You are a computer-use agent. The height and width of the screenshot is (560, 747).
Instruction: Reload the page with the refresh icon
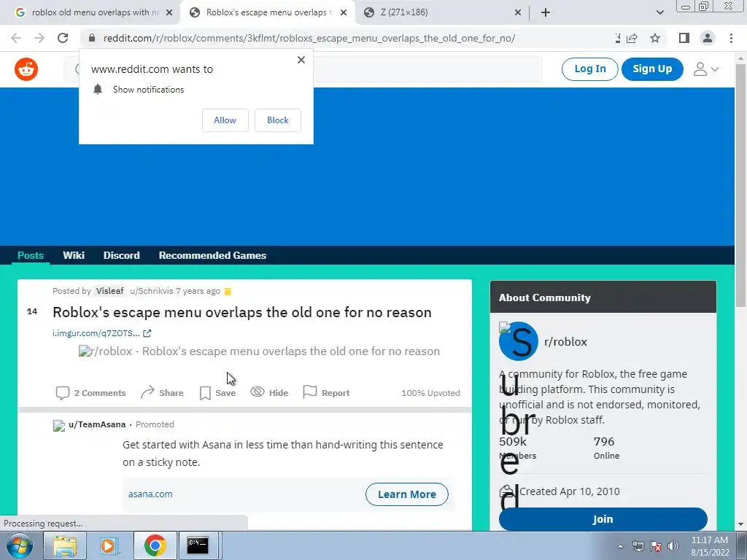pos(63,38)
